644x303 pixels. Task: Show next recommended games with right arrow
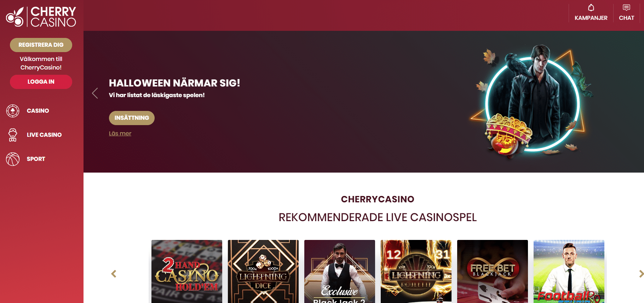click(641, 274)
